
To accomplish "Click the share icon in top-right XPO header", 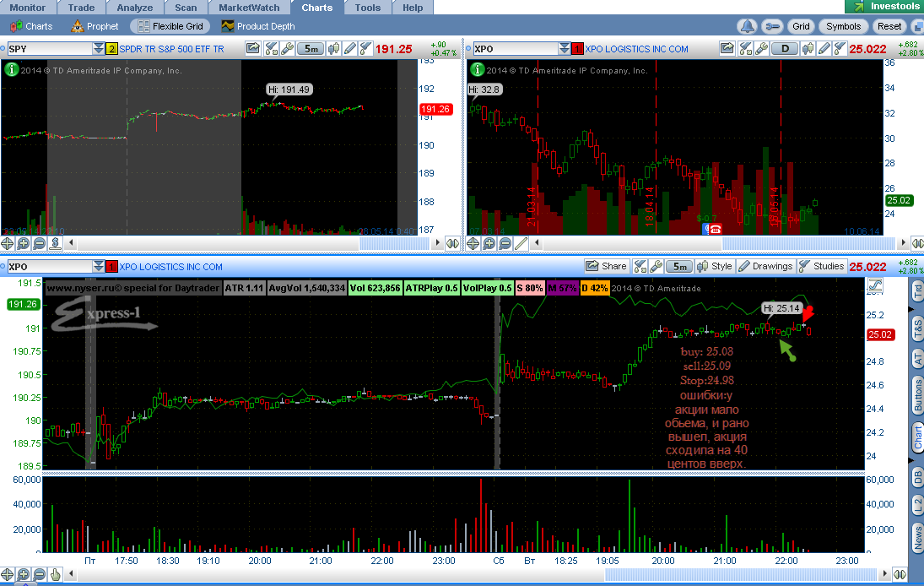I will [727, 48].
